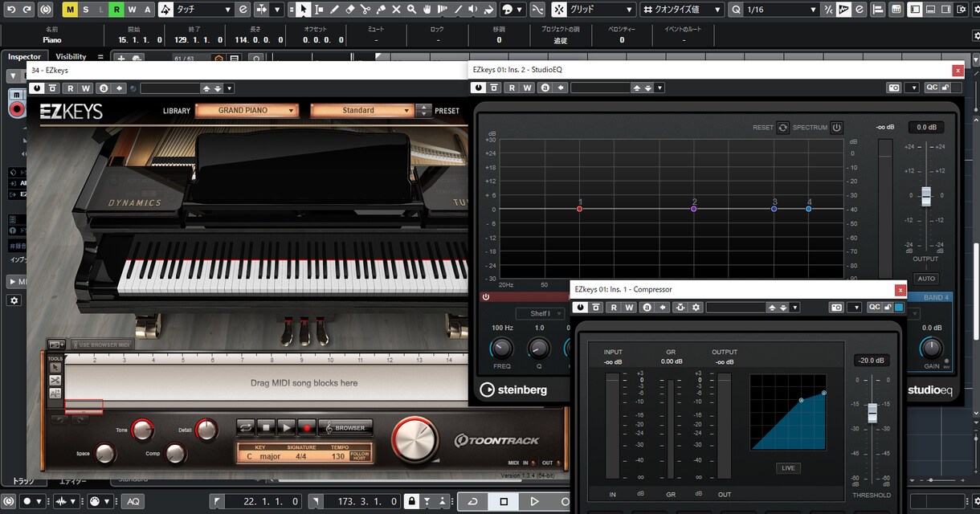The width and height of the screenshot is (980, 514).
Task: Select the arrow tool in EZkeys Tools panel
Action: [x=55, y=367]
